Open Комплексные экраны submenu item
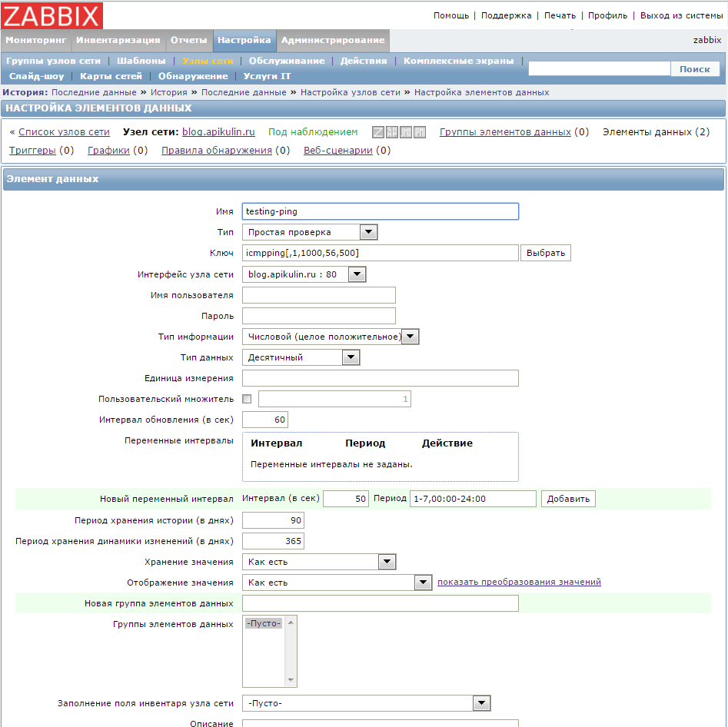The height and width of the screenshot is (727, 728). (x=459, y=61)
